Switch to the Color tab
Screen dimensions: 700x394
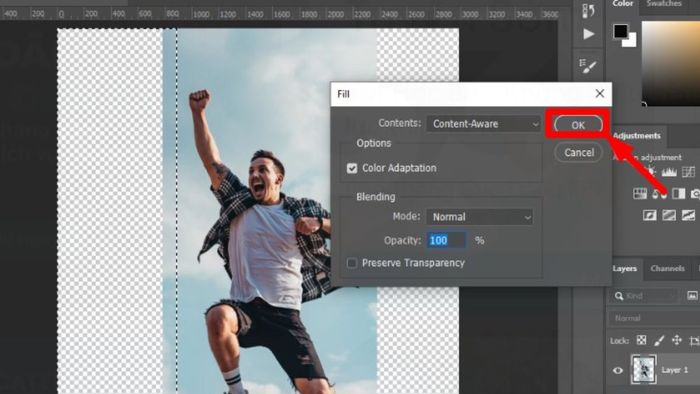(x=622, y=4)
